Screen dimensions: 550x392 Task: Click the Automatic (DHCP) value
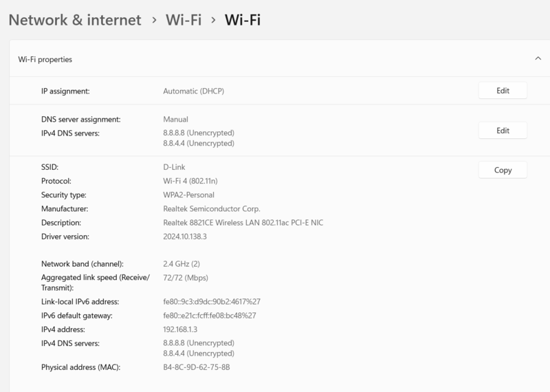[193, 91]
